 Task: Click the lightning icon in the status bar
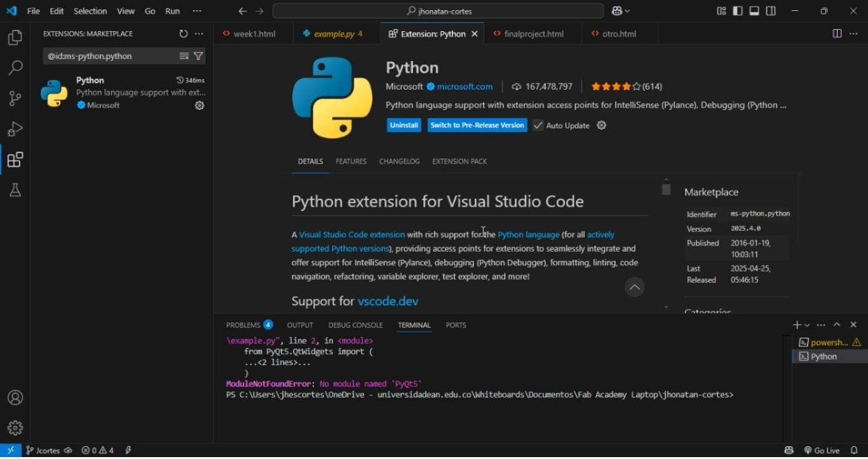[128, 451]
